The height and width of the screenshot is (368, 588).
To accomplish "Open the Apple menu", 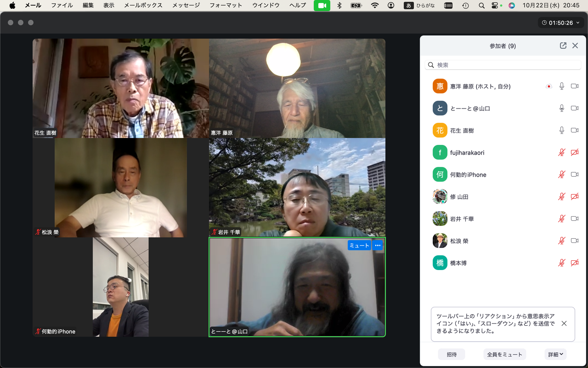I will coord(12,6).
